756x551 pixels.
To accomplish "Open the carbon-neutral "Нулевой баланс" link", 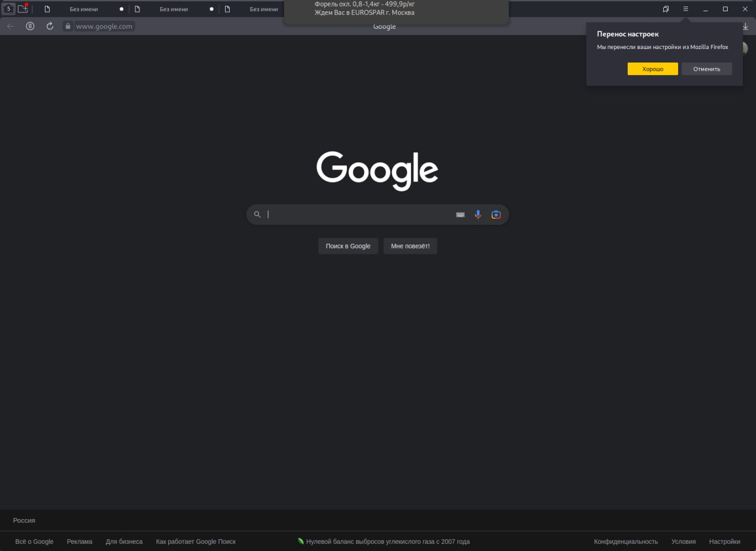I will point(383,542).
